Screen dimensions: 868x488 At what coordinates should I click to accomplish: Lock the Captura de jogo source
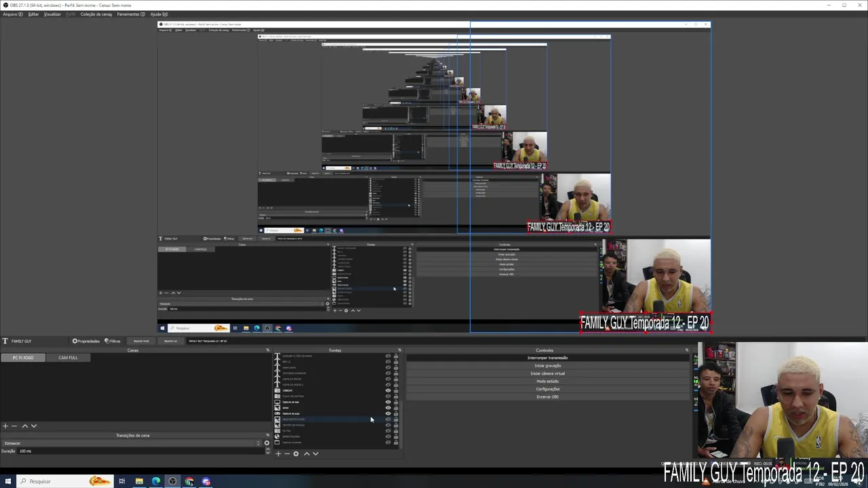(x=396, y=413)
